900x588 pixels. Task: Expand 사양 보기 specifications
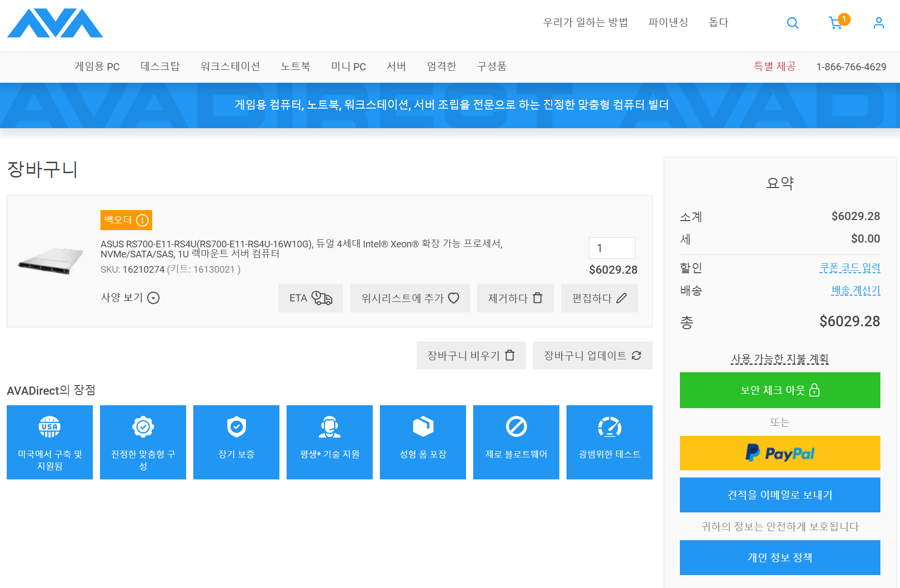point(130,298)
